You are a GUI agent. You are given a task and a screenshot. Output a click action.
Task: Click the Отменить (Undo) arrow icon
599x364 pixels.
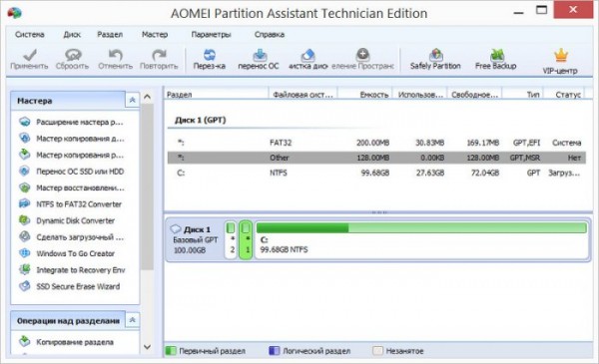[116, 55]
